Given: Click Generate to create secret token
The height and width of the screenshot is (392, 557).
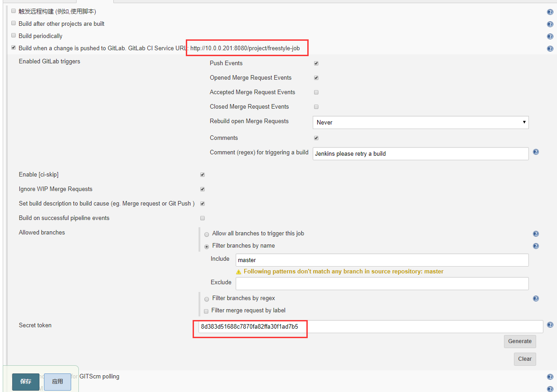Looking at the screenshot, I should 520,341.
